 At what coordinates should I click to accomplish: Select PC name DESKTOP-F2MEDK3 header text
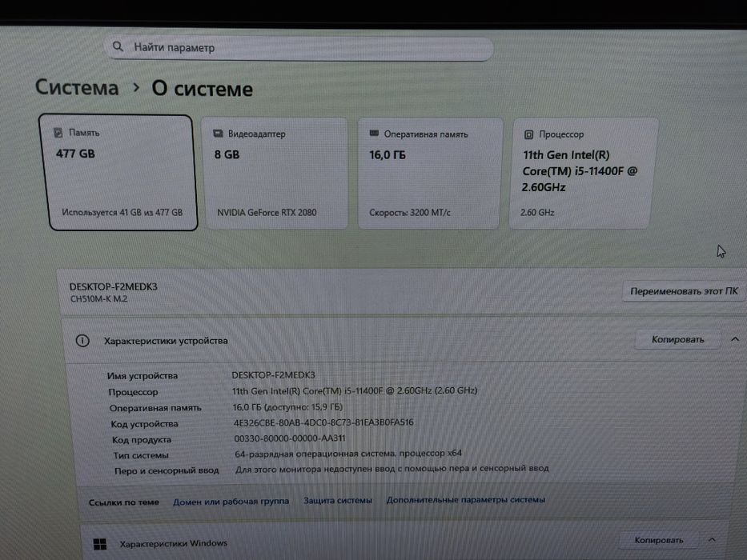coord(114,286)
